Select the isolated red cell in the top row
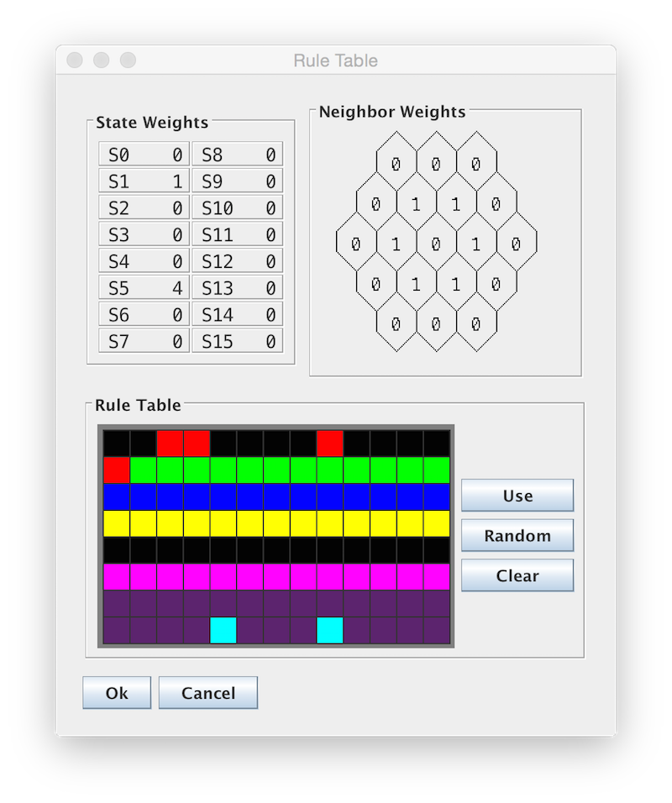Image resolution: width=672 pixels, height=803 pixels. pos(330,443)
